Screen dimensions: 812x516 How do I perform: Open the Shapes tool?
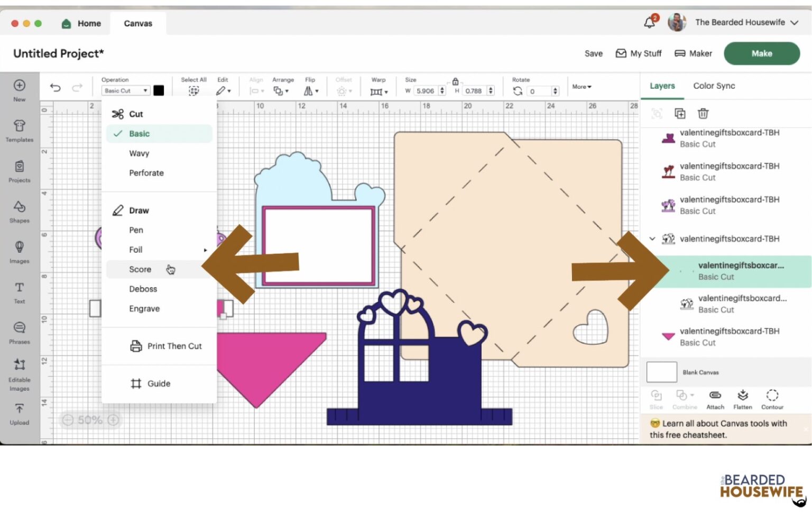[x=20, y=211]
